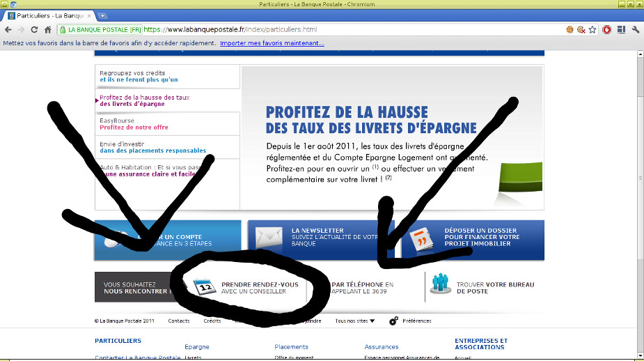The width and height of the screenshot is (644, 361).
Task: Open the browser home page icon
Action: click(48, 29)
